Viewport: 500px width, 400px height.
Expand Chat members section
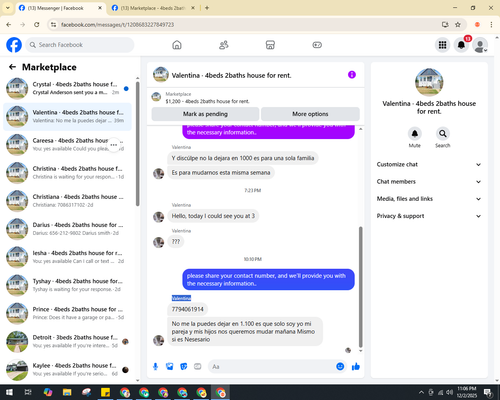point(429,182)
